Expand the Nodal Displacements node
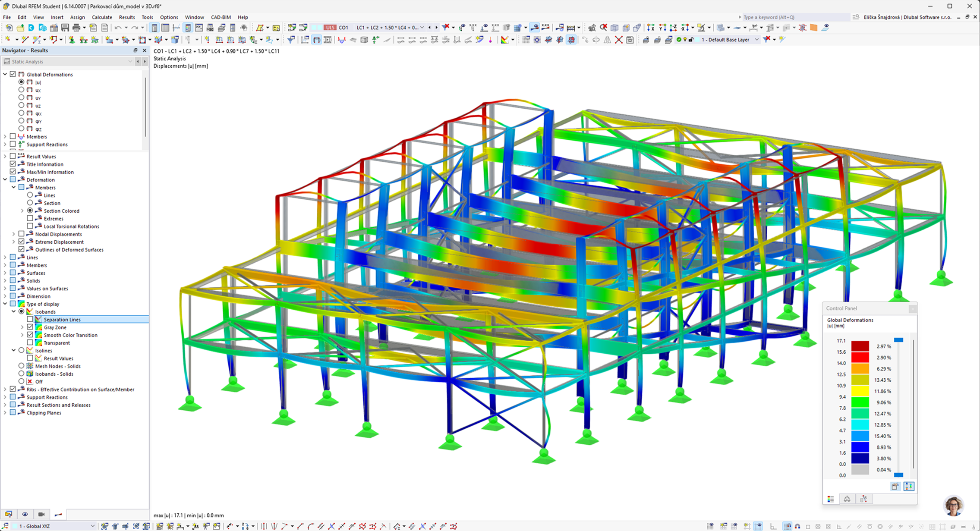 click(14, 234)
